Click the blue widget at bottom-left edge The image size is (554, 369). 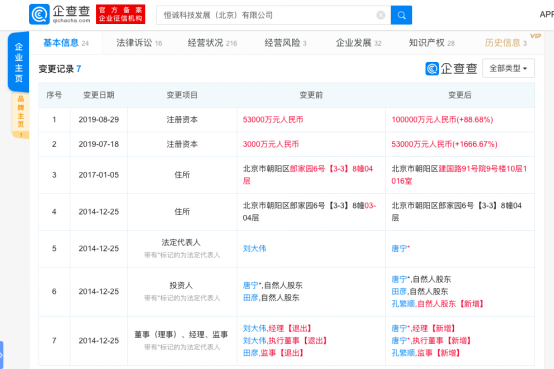[1, 355]
